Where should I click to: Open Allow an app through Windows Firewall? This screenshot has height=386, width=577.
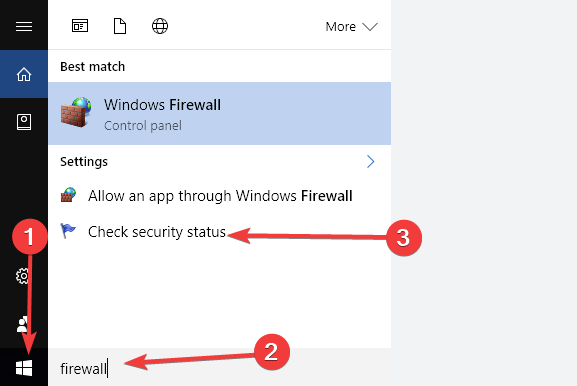219,196
